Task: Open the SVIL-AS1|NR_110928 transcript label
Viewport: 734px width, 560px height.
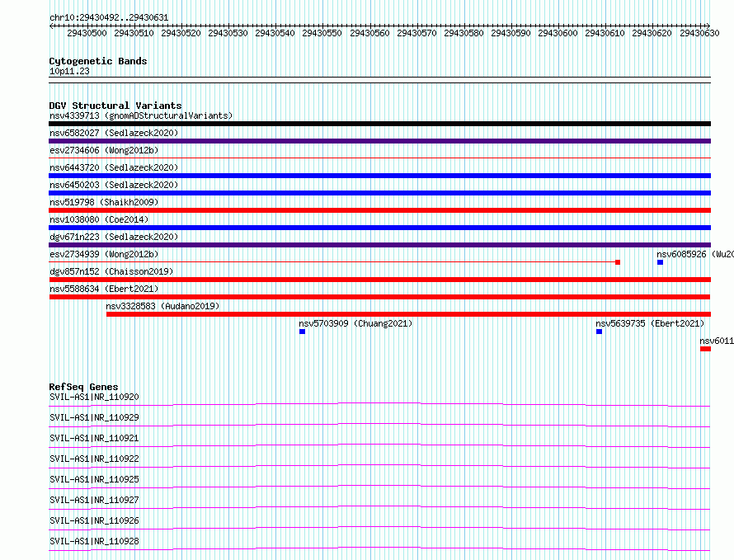Action: 94,541
